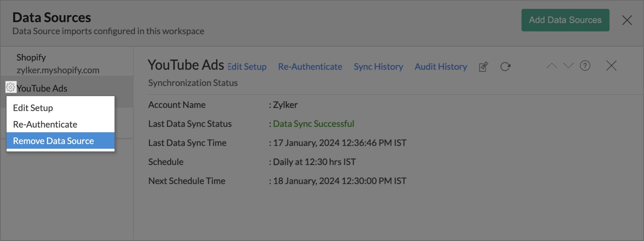The image size is (644, 241).
Task: Open the Edit Setup link in header
Action: point(247,67)
